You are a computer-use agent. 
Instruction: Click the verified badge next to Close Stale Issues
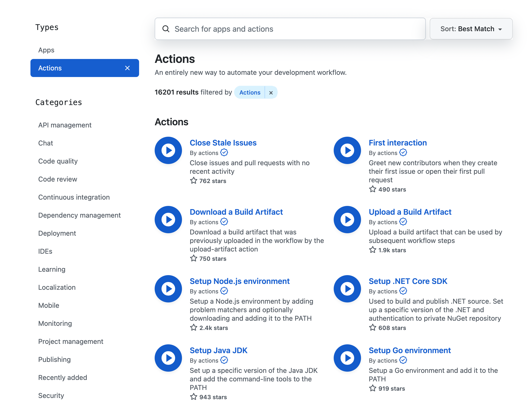click(224, 153)
